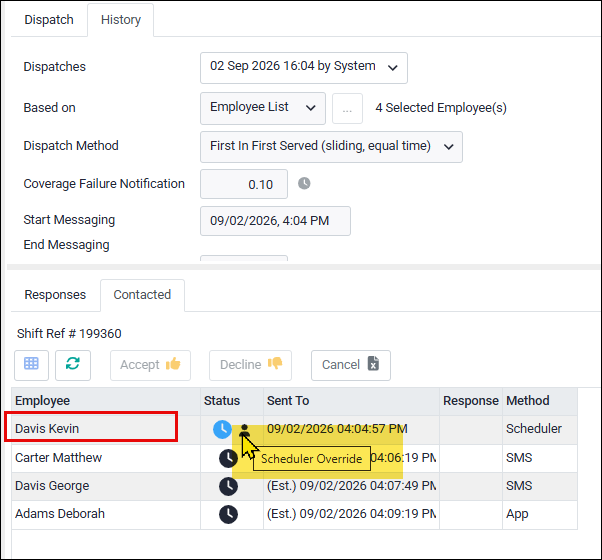Select the Davis George employee row
This screenshot has height=560, width=602.
coord(294,486)
